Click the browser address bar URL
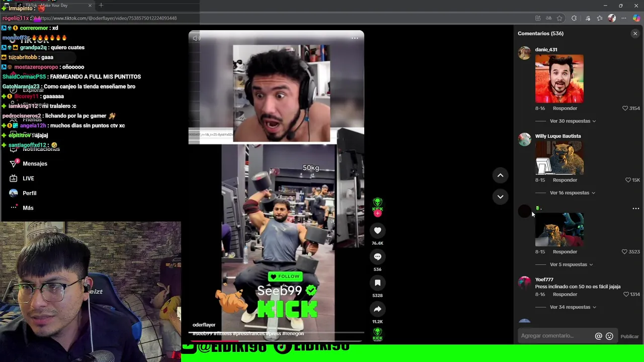The width and height of the screenshot is (644, 362). (108, 18)
